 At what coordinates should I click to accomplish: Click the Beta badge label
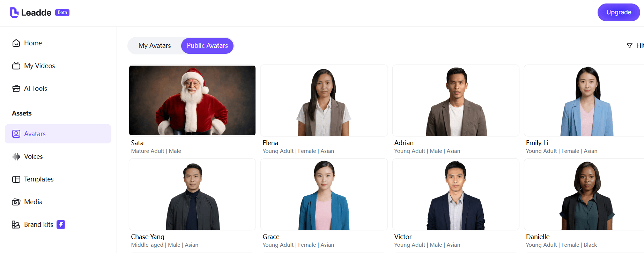[62, 13]
